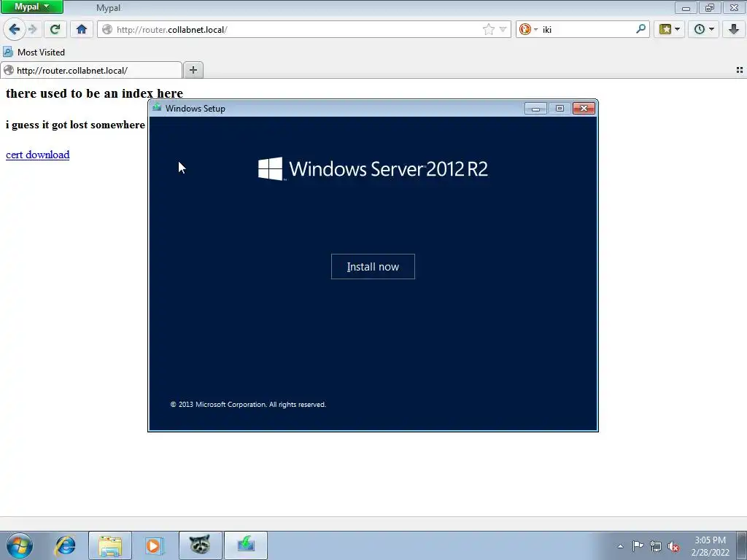Viewport: 747px width, 560px height.
Task: Click the Microsoft Corporation copyright notice
Action: (x=248, y=404)
